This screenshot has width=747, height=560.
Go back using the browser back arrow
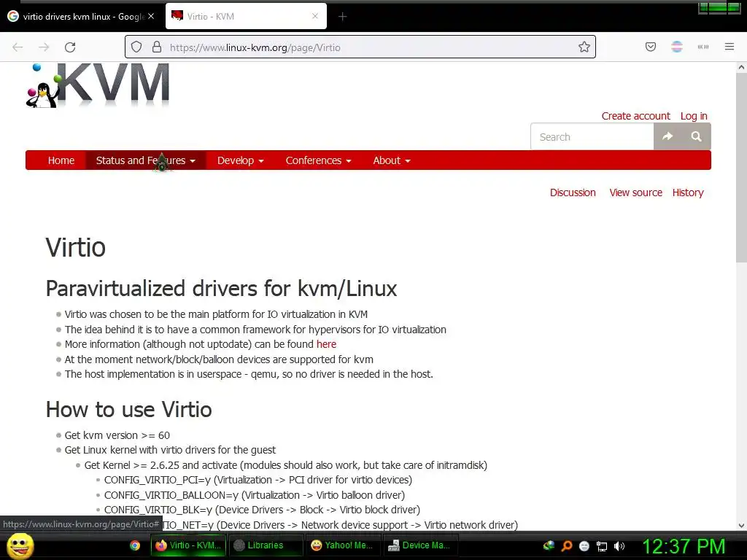(x=18, y=47)
